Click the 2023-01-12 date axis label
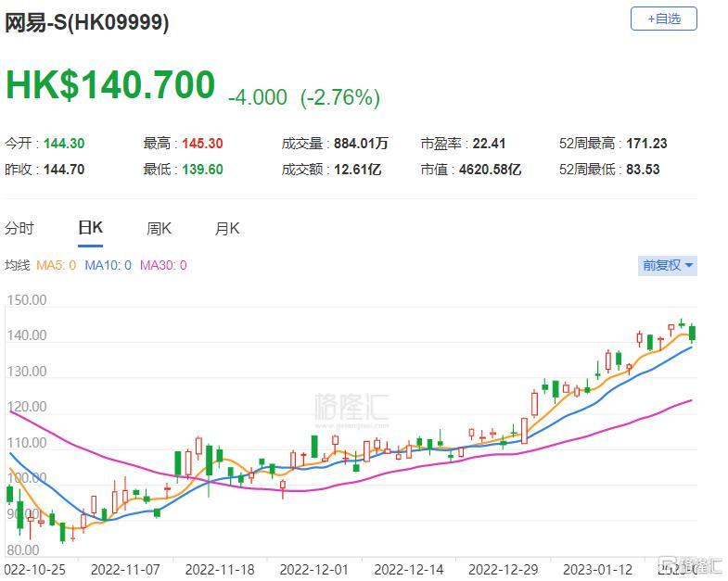 pos(597,569)
